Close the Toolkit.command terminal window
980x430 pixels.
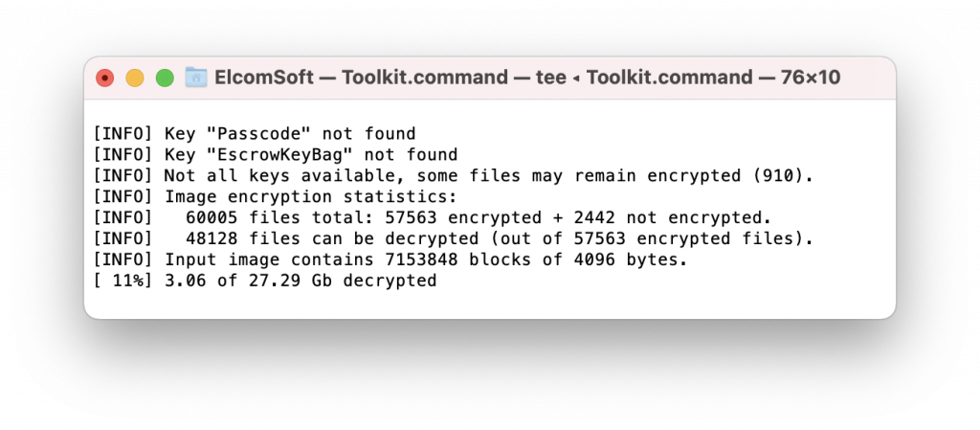coord(105,79)
